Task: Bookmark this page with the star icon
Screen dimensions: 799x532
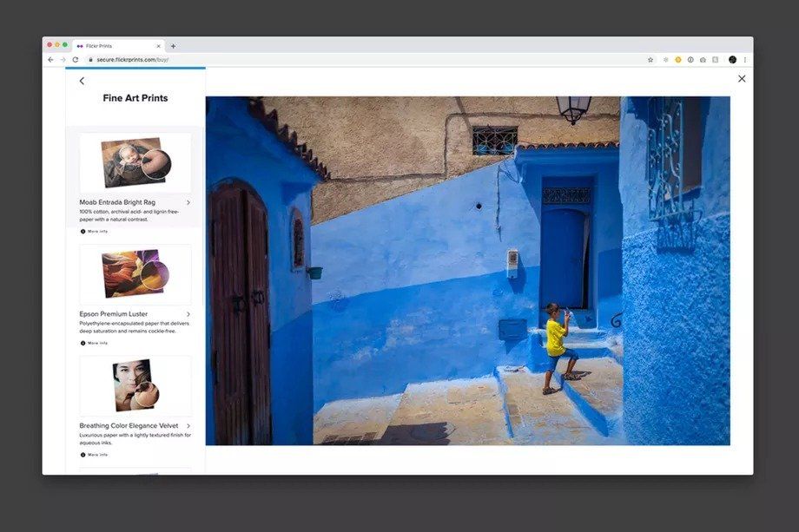Action: 650,60
